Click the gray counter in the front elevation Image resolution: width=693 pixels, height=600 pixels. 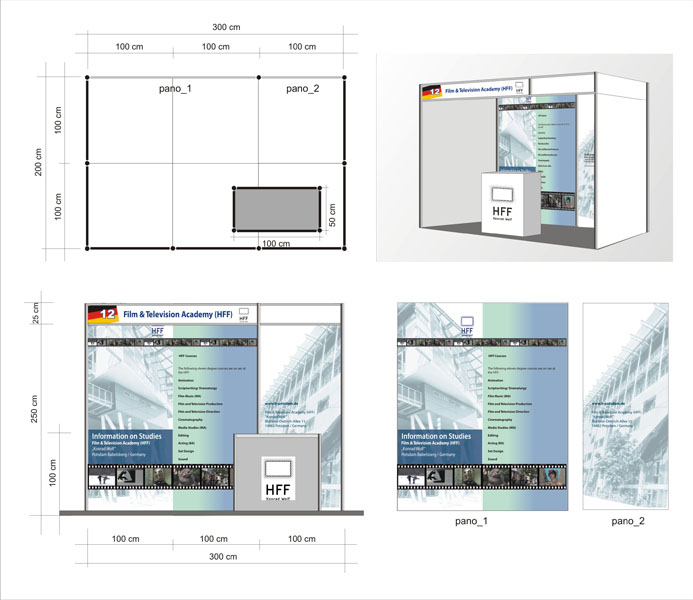277,472
